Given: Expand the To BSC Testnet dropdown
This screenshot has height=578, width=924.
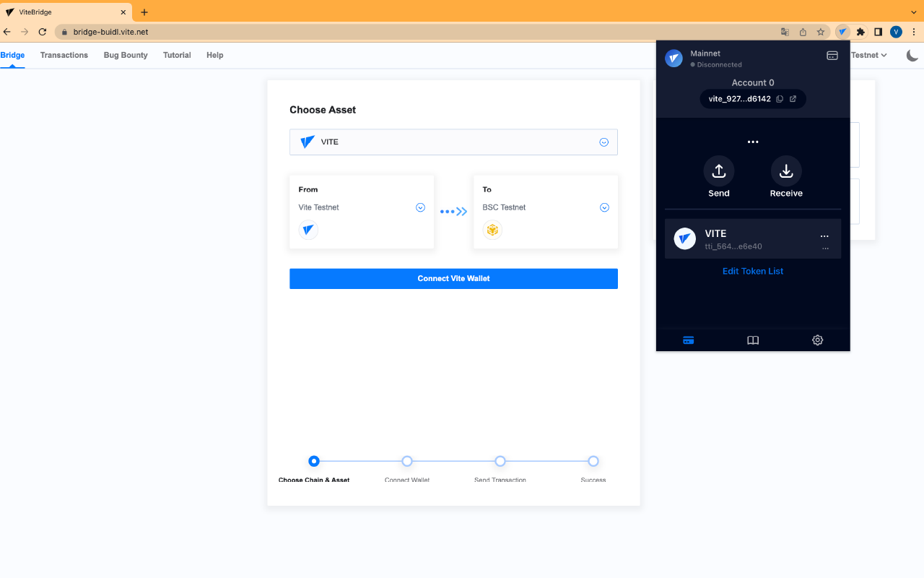Looking at the screenshot, I should [x=604, y=207].
